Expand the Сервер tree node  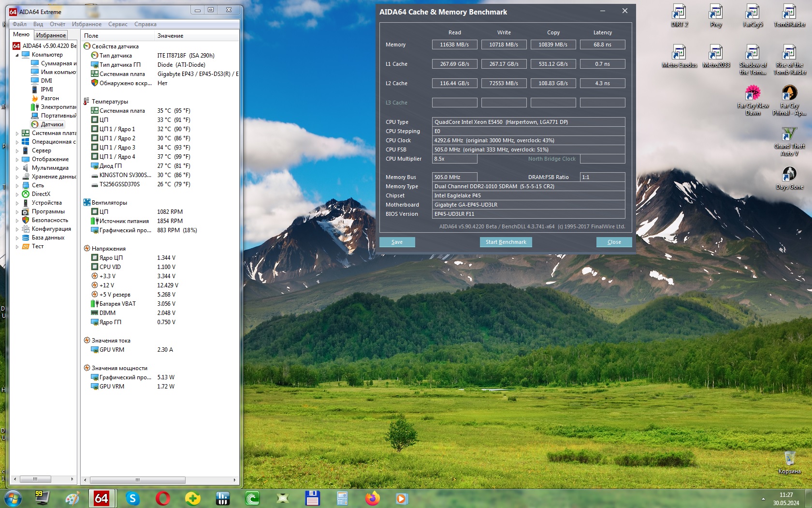(x=17, y=150)
